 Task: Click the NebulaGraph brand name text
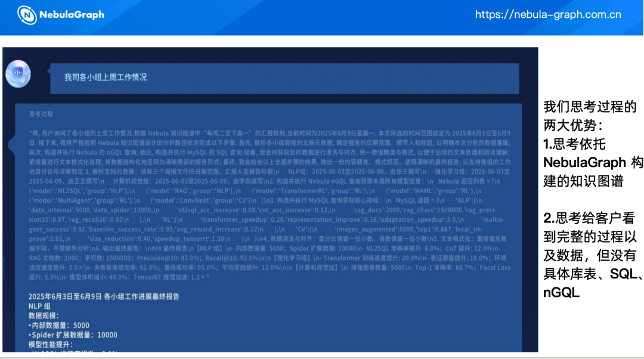[x=72, y=15]
